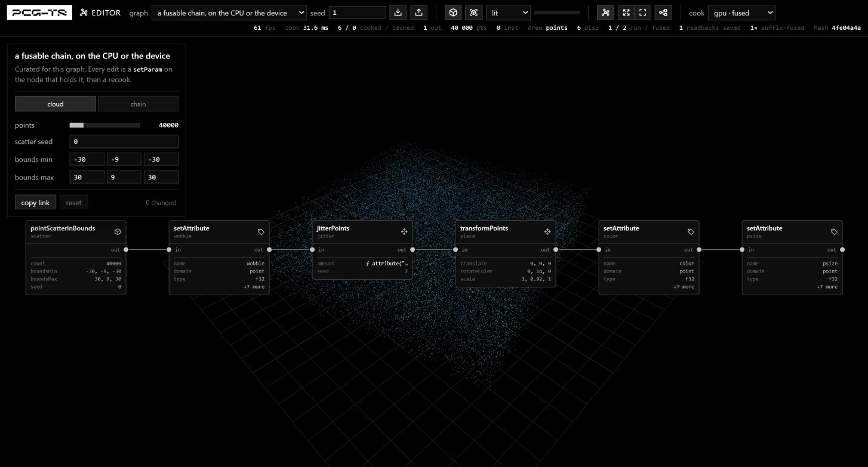Adjust the points slider
The height and width of the screenshot is (467, 868).
(x=105, y=125)
